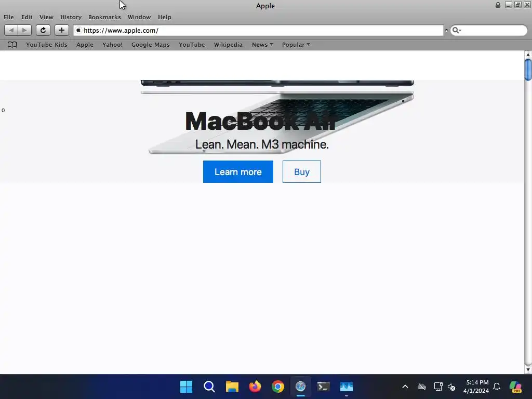Click the magnifier icon in the search field
Viewport: 532px width, 399px height.
pyautogui.click(x=456, y=31)
